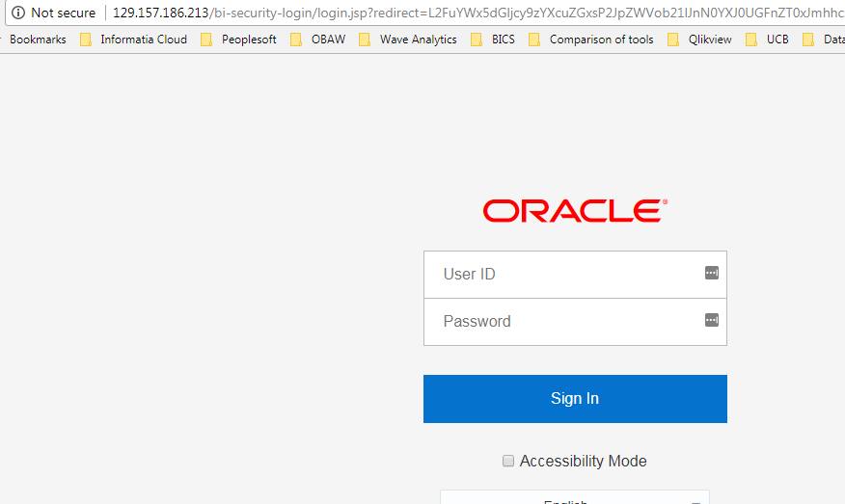
Task: Click the Accessibility Mode label text
Action: (x=583, y=462)
